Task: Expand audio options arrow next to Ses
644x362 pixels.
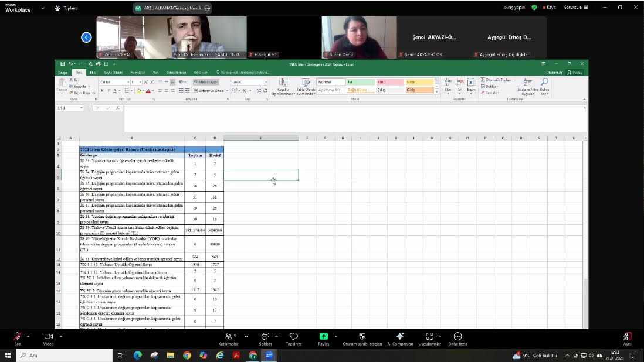Action: [x=28, y=336]
